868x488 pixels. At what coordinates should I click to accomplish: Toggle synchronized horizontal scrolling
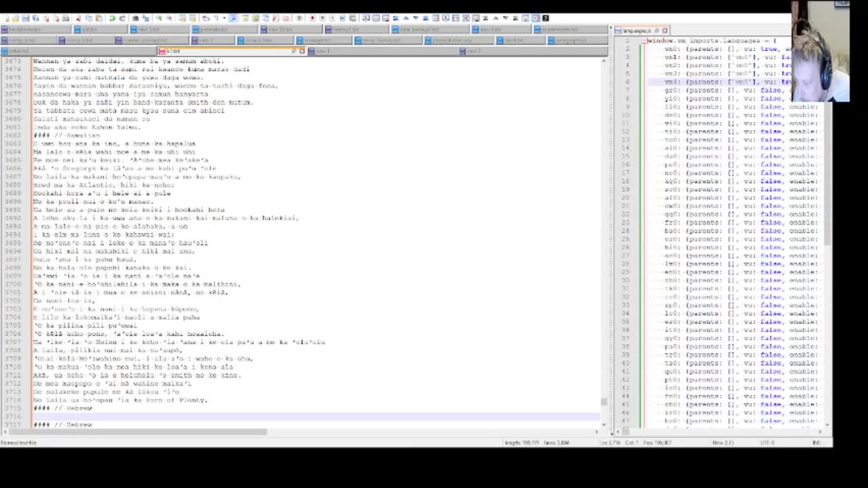tap(193, 18)
